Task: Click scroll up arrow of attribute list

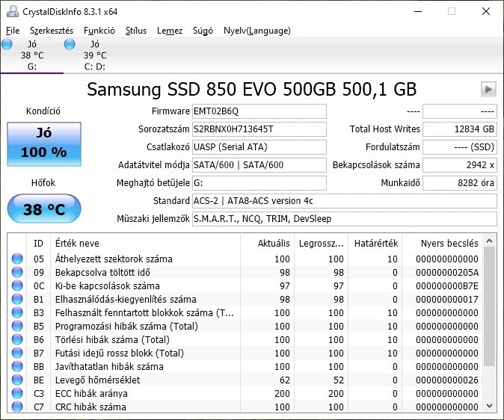Action: tap(489, 241)
